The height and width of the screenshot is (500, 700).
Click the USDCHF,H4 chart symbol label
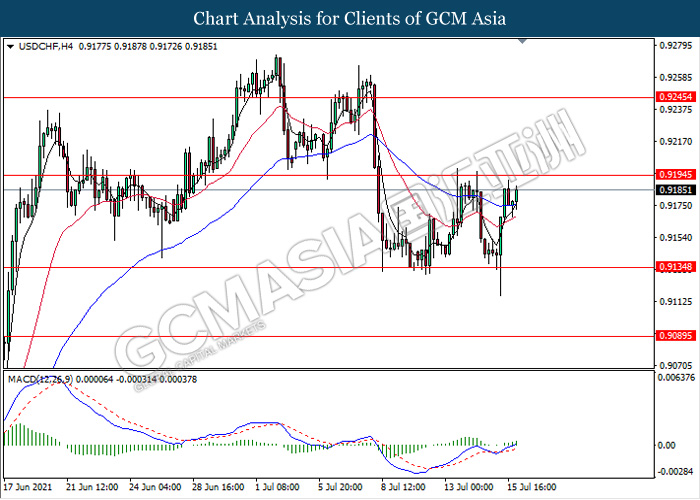point(46,46)
